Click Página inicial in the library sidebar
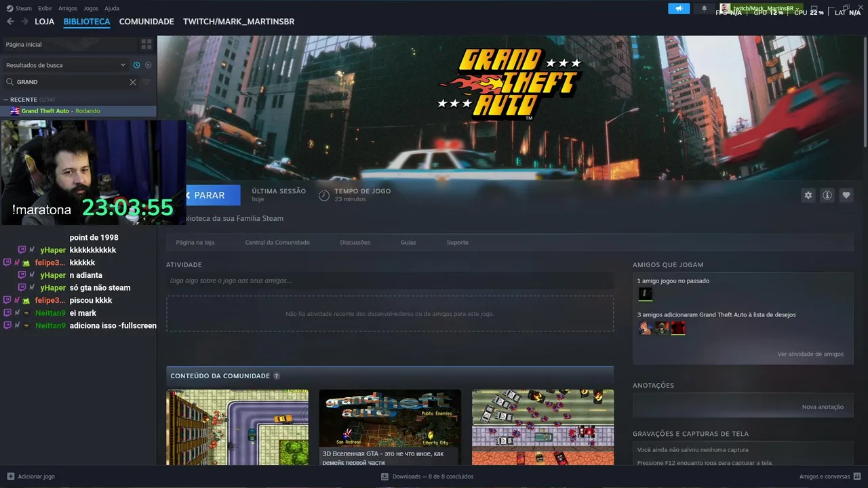Image resolution: width=868 pixels, height=488 pixels. coord(68,44)
